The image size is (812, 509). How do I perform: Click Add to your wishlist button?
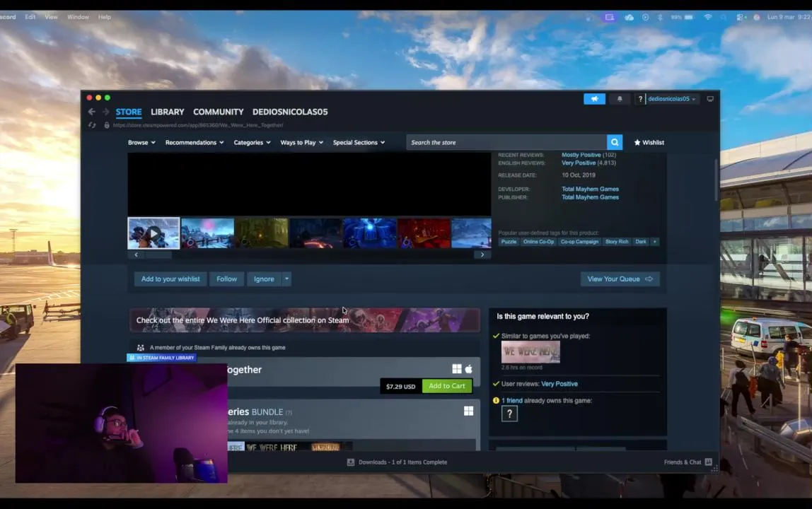[170, 279]
